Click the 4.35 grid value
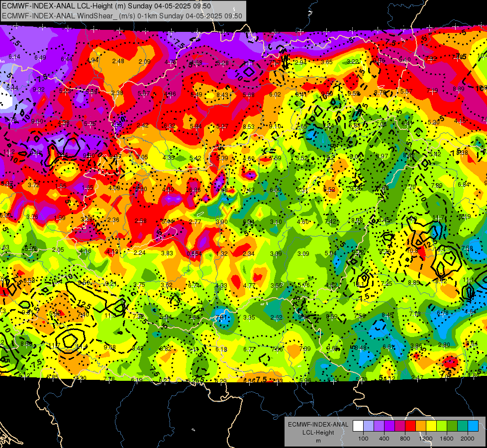The height and width of the screenshot is (448, 487). [x=169, y=158]
